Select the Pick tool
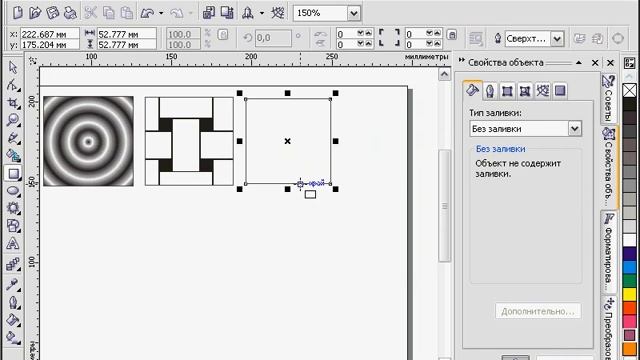 coord(13,67)
